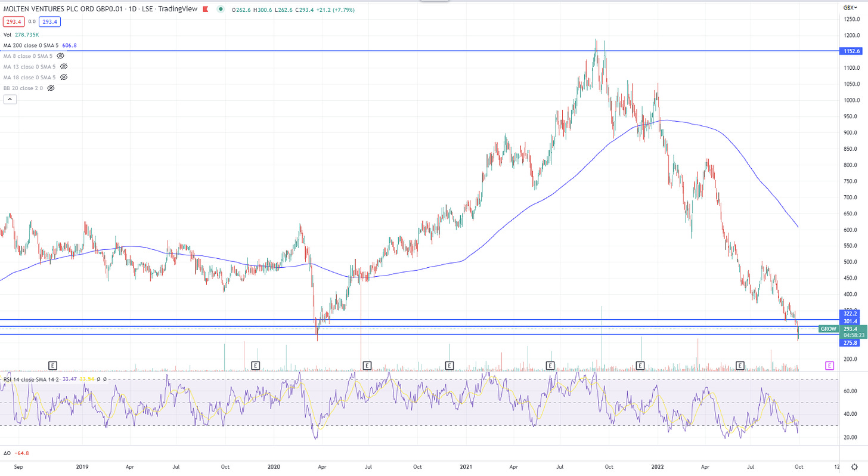Image resolution: width=868 pixels, height=476 pixels.
Task: Click the 2022 time axis label
Action: pyautogui.click(x=657, y=466)
